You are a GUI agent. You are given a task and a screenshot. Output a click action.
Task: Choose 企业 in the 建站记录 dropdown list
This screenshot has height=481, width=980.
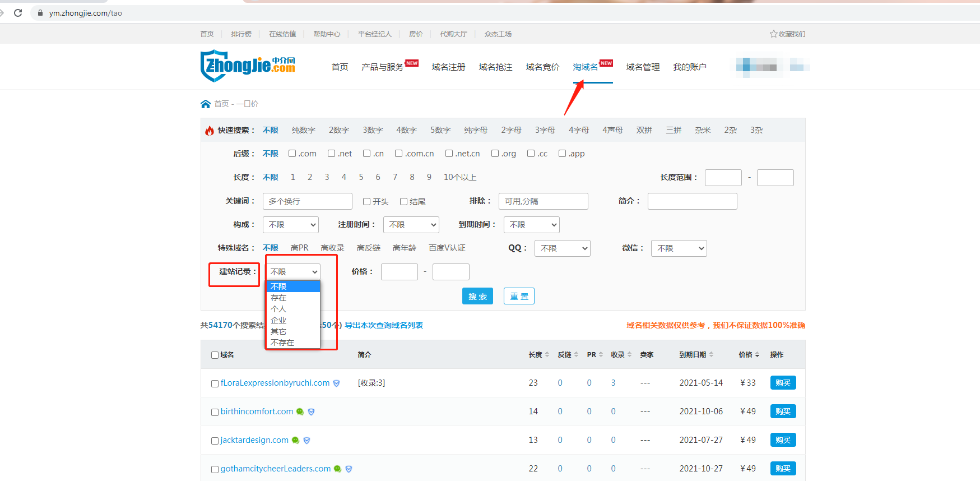coord(278,320)
